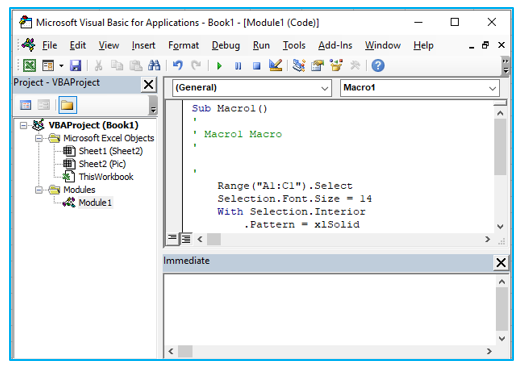Open the Insert UserForm dropdown arrow
Screen dimensions: 522x370
point(61,66)
